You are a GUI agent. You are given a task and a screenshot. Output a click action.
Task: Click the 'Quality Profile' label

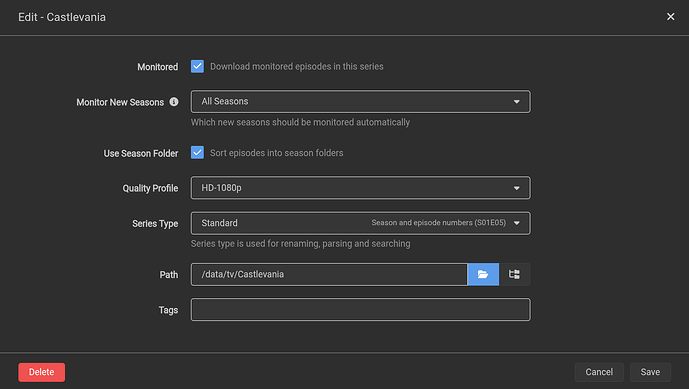click(150, 188)
